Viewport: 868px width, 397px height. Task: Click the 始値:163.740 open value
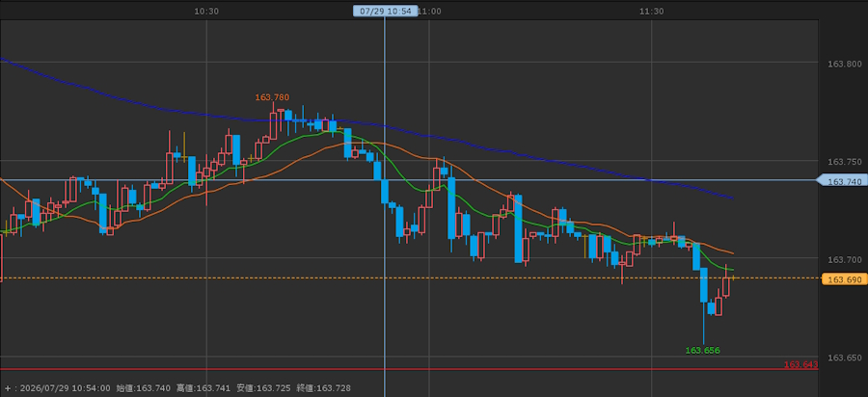point(144,388)
